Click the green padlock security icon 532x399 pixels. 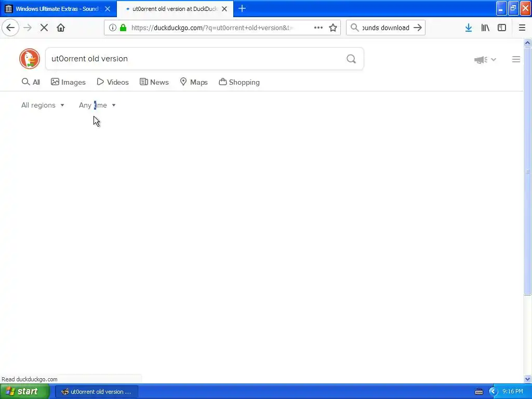tap(123, 28)
